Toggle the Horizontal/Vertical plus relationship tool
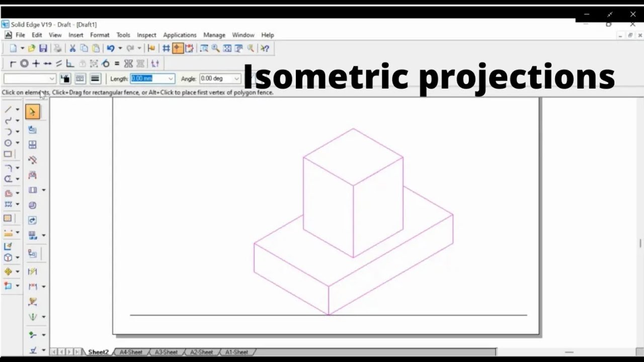Image resolution: width=644 pixels, height=362 pixels. point(36,63)
